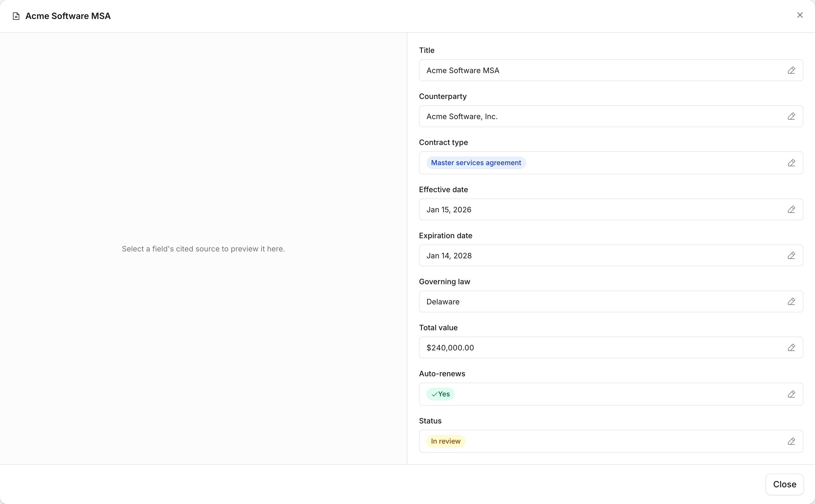This screenshot has width=815, height=504.
Task: Click the Status field edit pencil
Action: (791, 442)
